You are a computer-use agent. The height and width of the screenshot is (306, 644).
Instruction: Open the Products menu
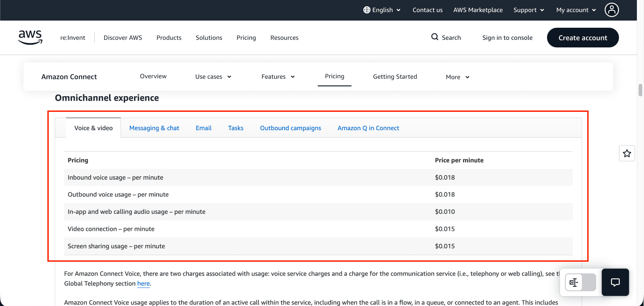point(169,38)
